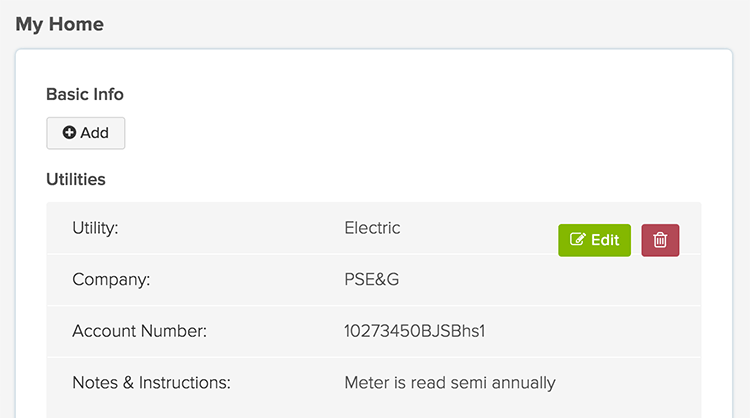The height and width of the screenshot is (418, 750).
Task: Click the Company: field label
Action: click(x=111, y=279)
